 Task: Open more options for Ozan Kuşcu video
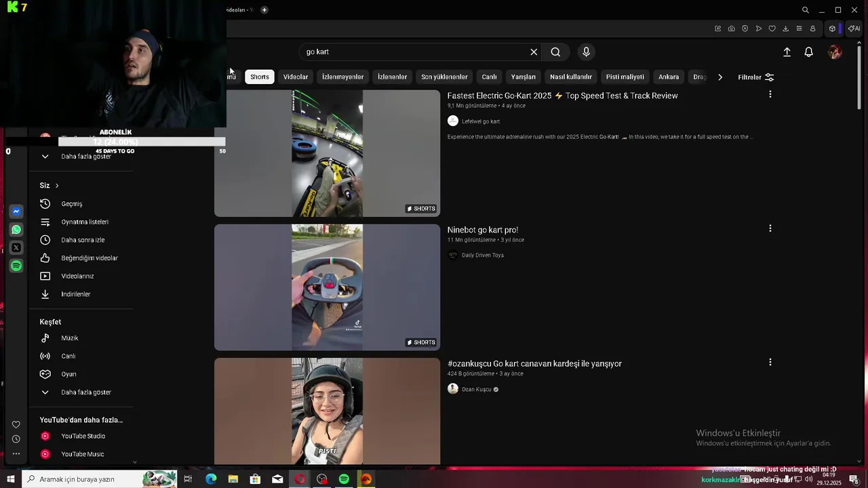click(x=770, y=362)
